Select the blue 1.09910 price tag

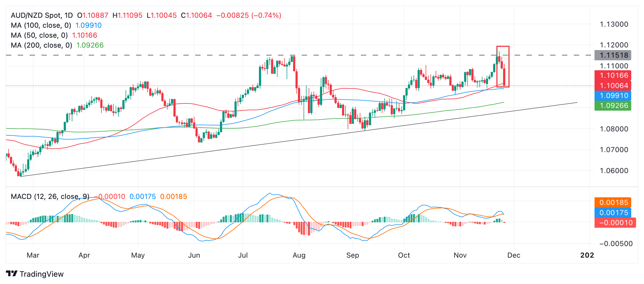[x=613, y=96]
